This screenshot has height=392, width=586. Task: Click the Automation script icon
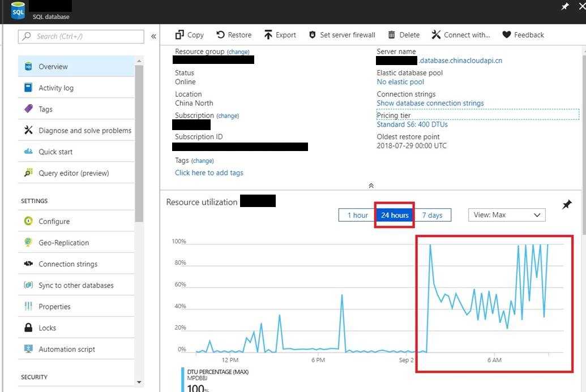28,348
